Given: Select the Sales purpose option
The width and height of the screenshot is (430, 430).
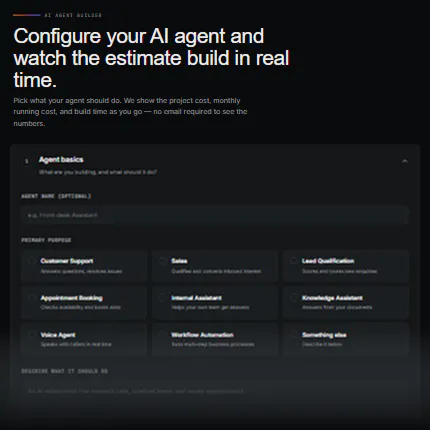Looking at the screenshot, I should tap(215, 266).
